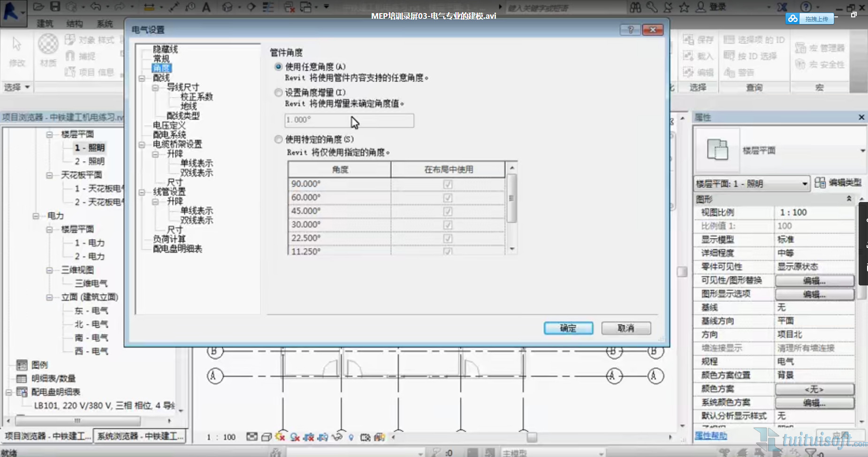This screenshot has height=457, width=868.
Task: Select the Text tool (A) icon
Action: 206,7
